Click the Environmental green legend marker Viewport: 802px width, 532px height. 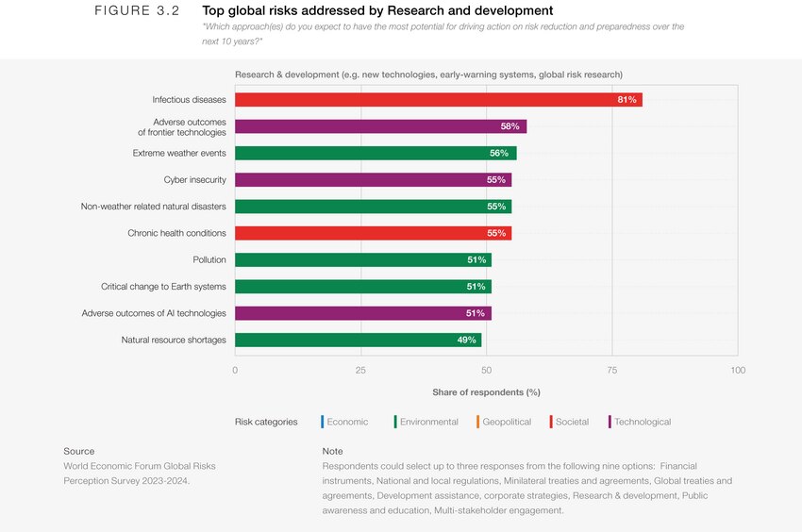click(395, 422)
